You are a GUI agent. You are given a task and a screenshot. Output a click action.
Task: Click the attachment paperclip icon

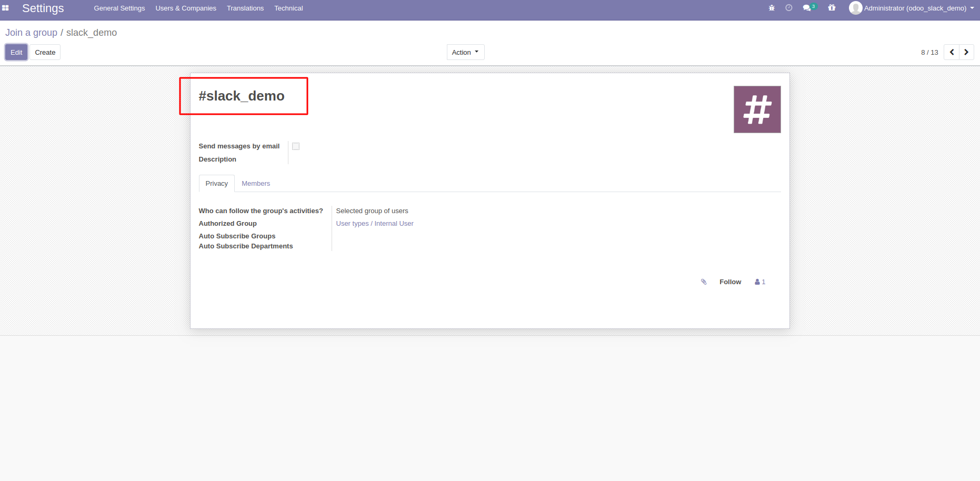[704, 282]
